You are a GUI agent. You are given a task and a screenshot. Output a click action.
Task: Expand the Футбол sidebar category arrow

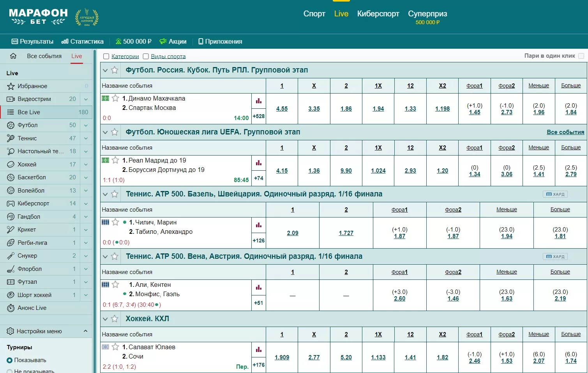[x=86, y=125]
